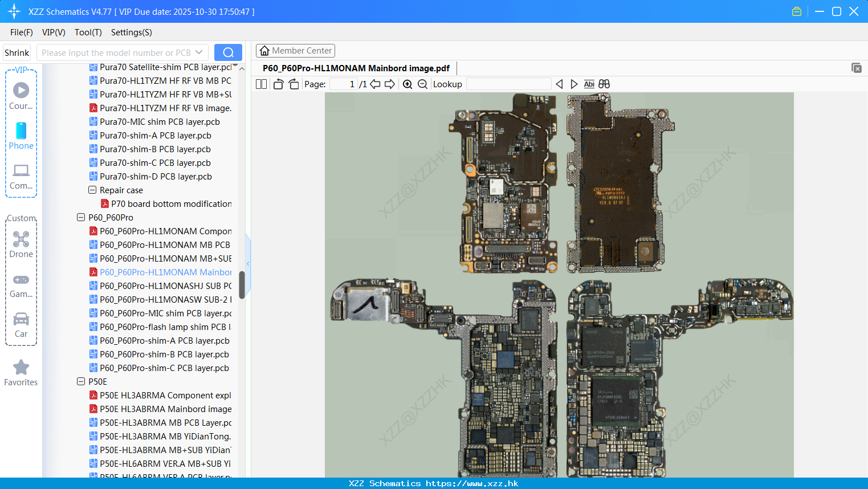Click the Page number field

tap(344, 84)
